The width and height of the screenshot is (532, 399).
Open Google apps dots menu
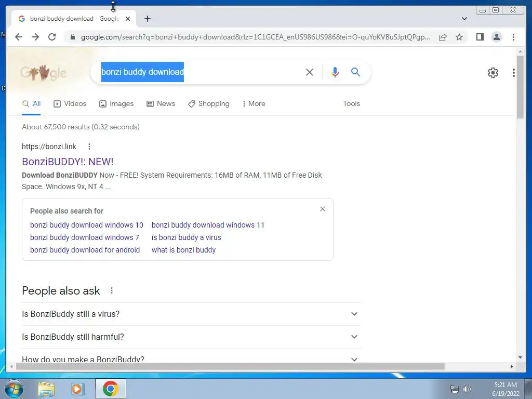pos(514,73)
